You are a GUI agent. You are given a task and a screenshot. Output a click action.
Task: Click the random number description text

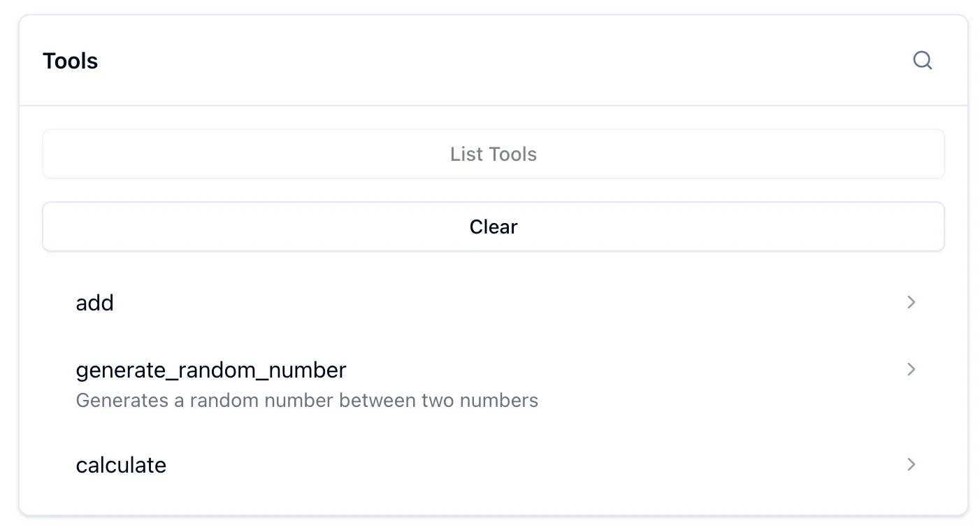(307, 400)
